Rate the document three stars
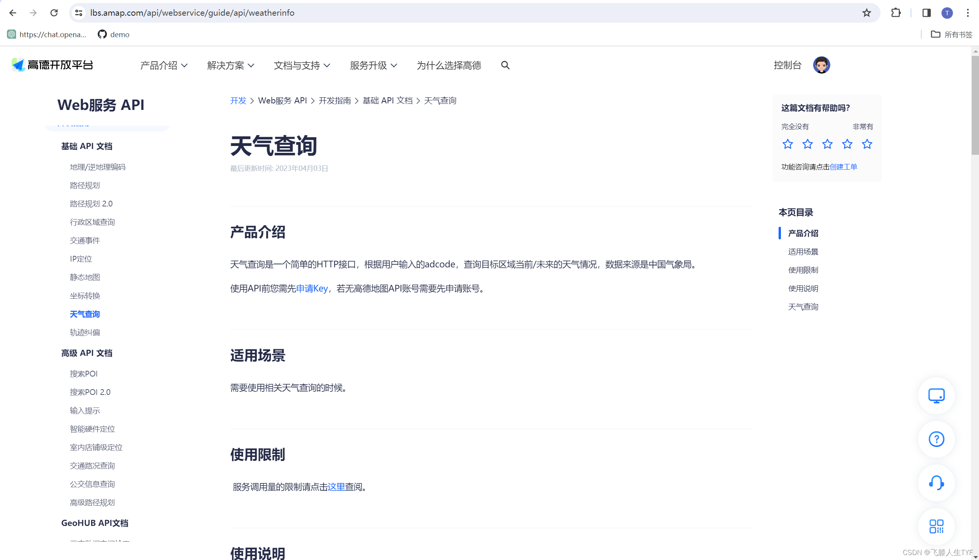This screenshot has width=979, height=560. (x=827, y=144)
